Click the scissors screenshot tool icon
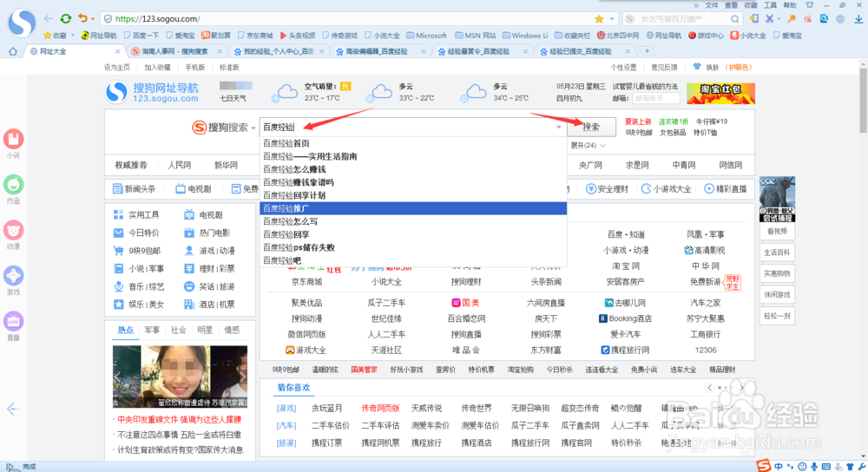The height and width of the screenshot is (472, 868). point(769,19)
